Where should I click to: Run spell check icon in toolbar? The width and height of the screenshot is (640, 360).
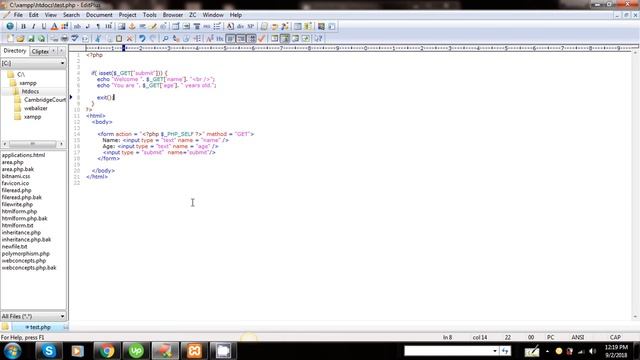click(x=75, y=38)
